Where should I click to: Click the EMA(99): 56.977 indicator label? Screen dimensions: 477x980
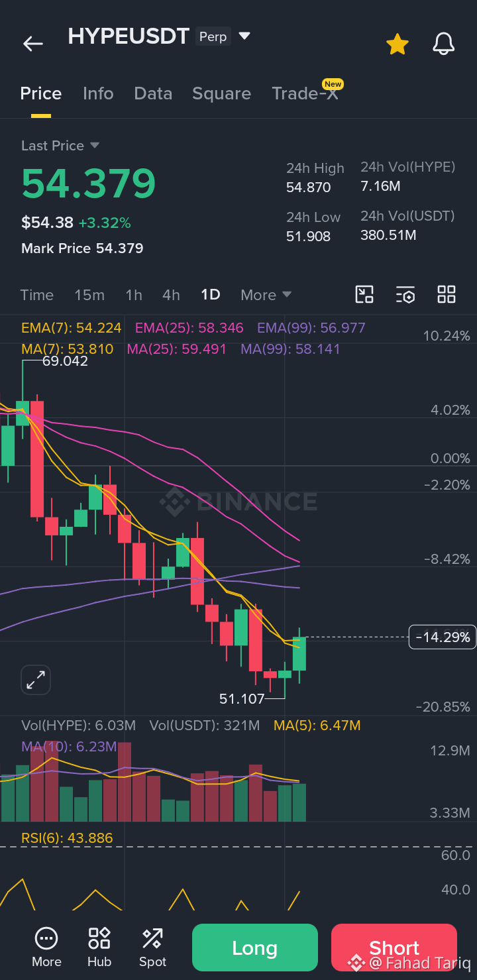click(311, 328)
